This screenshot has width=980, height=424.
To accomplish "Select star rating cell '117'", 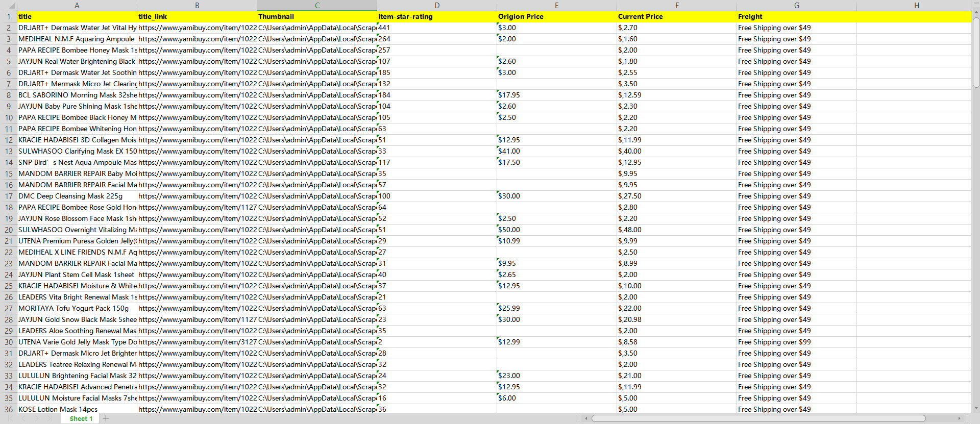I will tap(437, 162).
